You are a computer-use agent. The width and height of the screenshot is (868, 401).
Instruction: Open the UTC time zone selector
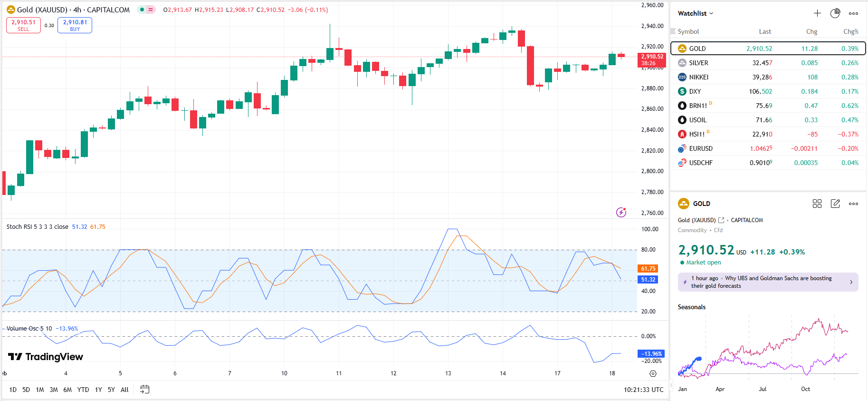(643, 390)
